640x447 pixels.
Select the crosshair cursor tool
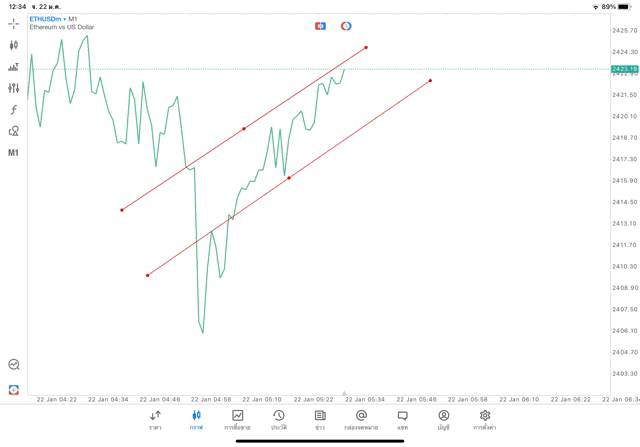click(x=14, y=23)
